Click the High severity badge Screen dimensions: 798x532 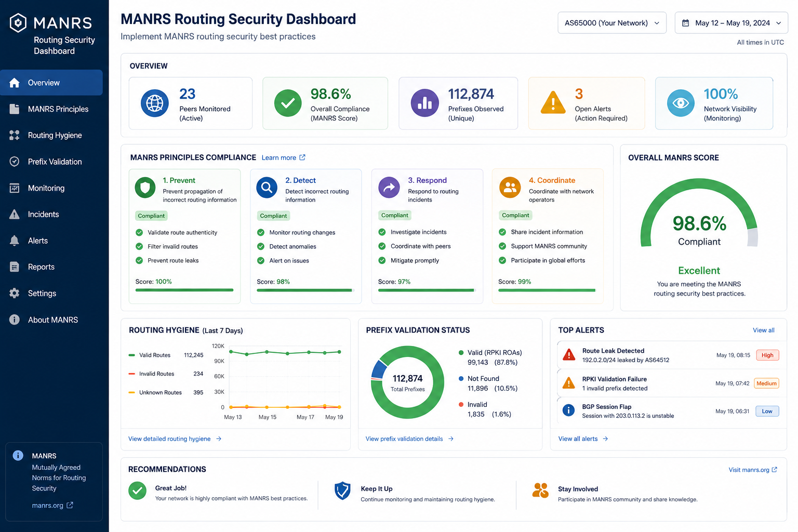[767, 355]
